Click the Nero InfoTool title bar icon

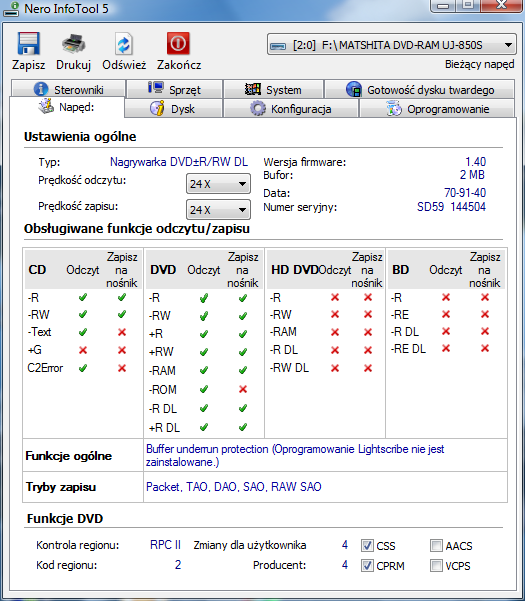point(11,9)
